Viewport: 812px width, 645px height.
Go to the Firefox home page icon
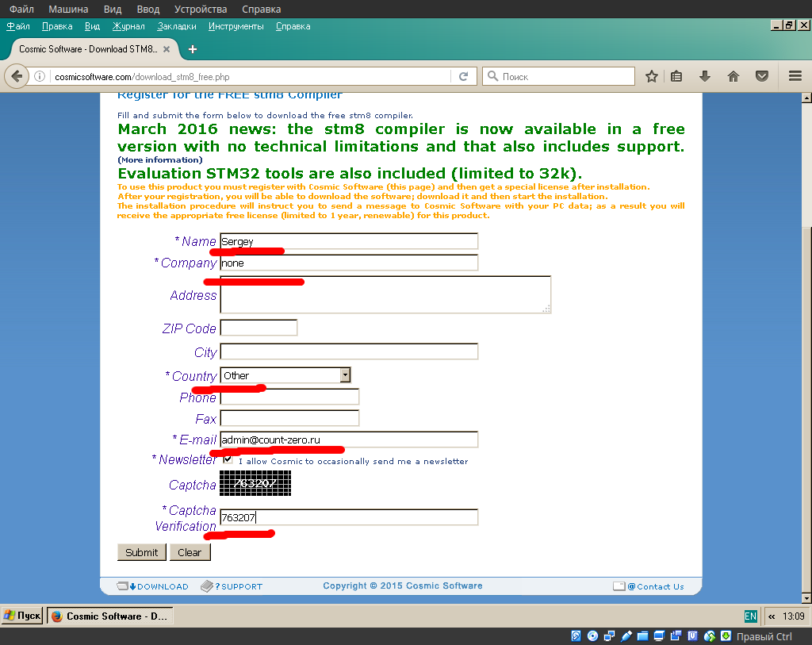pos(733,77)
